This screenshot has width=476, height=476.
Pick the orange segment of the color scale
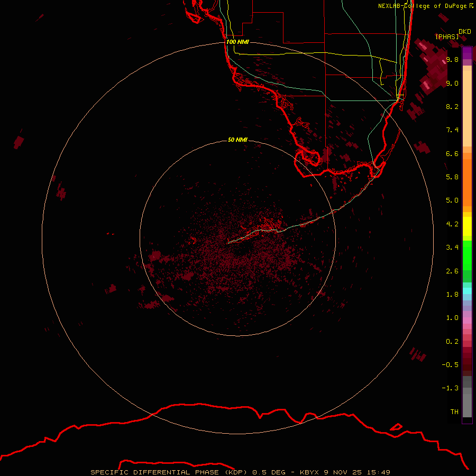pos(467,182)
